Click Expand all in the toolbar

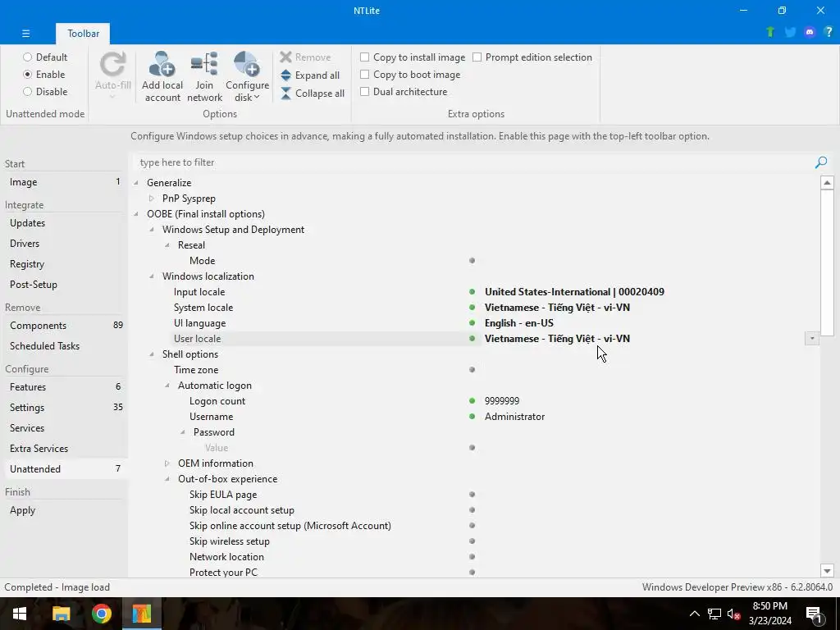point(310,75)
